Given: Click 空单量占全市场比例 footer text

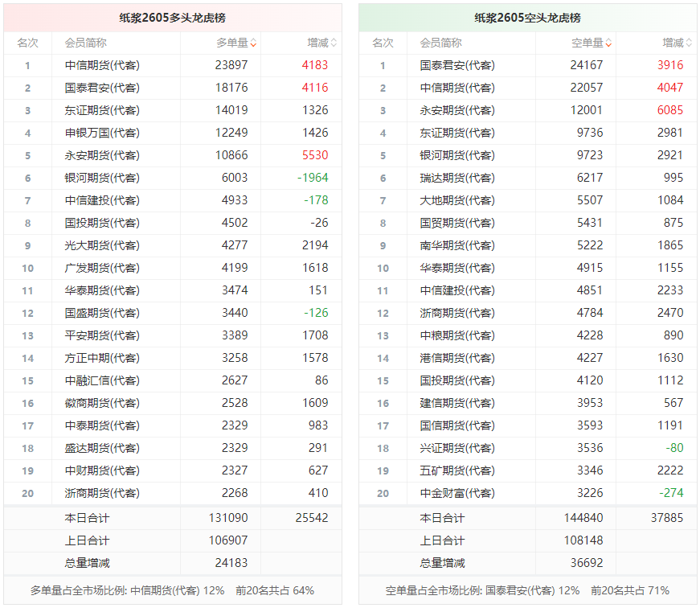Looking at the screenshot, I should [528, 590].
